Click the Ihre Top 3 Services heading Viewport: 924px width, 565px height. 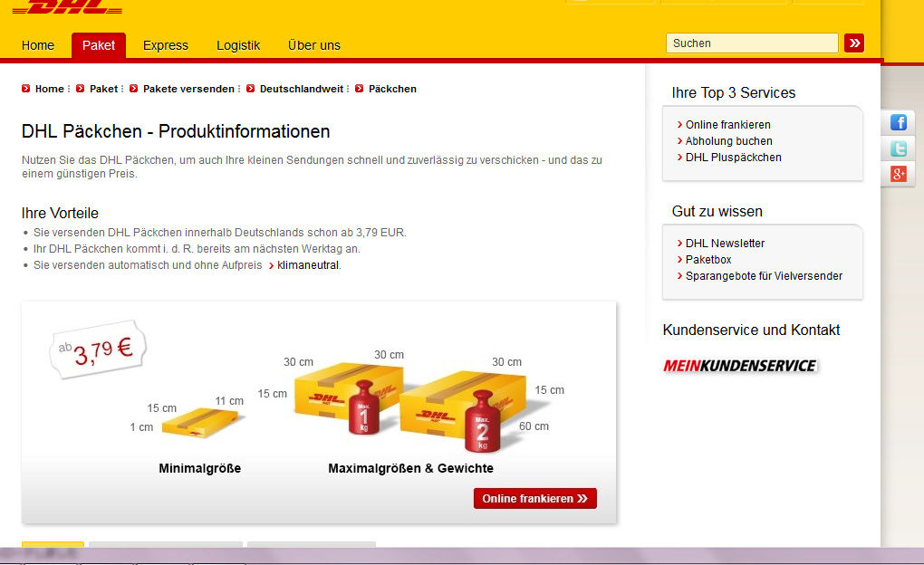(734, 93)
